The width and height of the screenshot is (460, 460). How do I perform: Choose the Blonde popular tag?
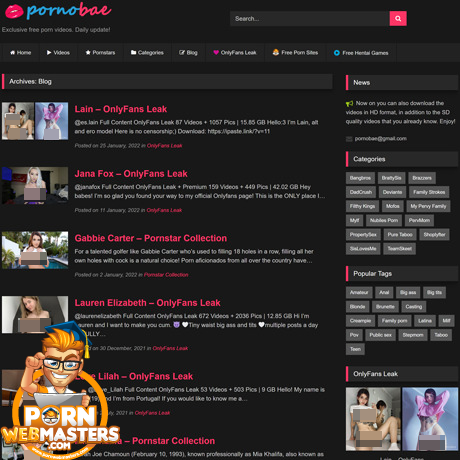(357, 307)
